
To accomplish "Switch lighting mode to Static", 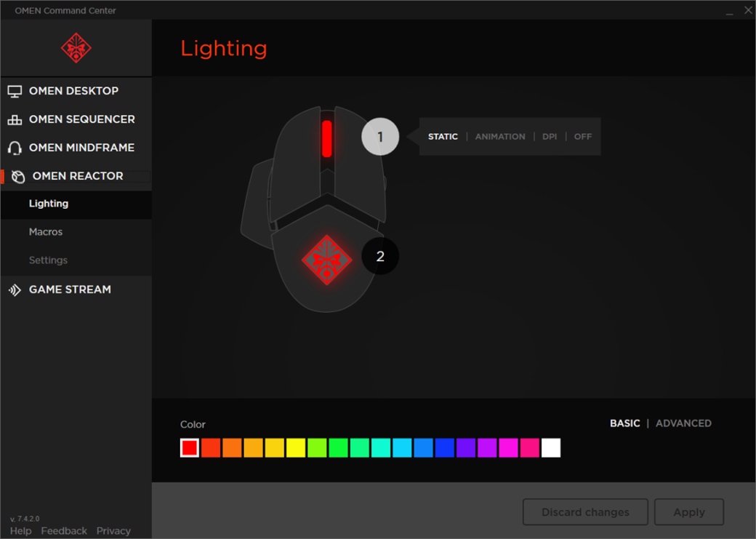I will tap(443, 137).
